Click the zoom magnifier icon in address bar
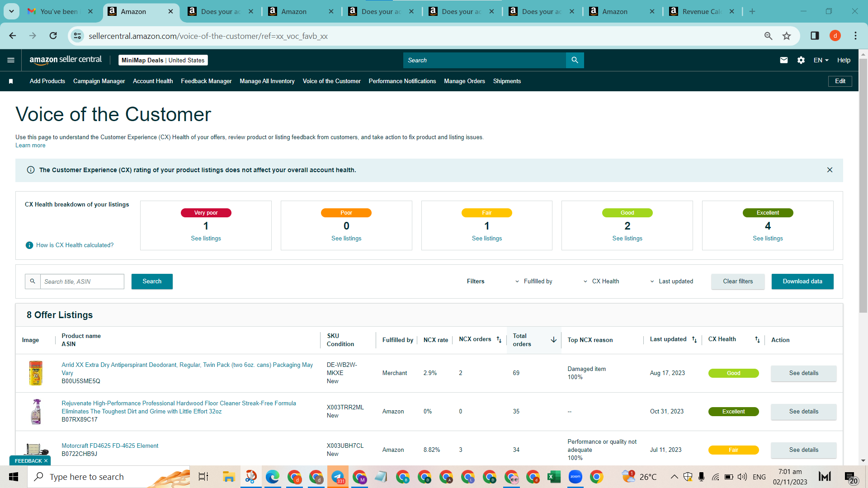 point(768,36)
